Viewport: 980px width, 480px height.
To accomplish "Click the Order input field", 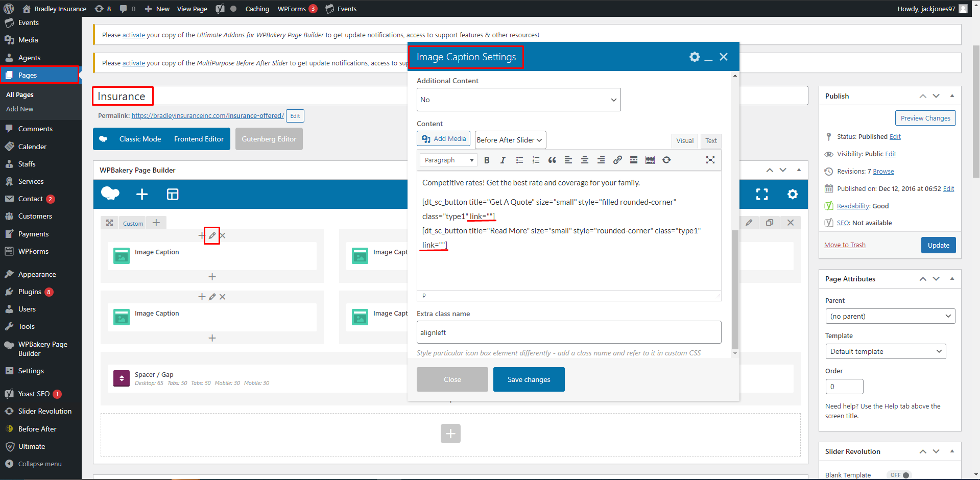I will 845,387.
